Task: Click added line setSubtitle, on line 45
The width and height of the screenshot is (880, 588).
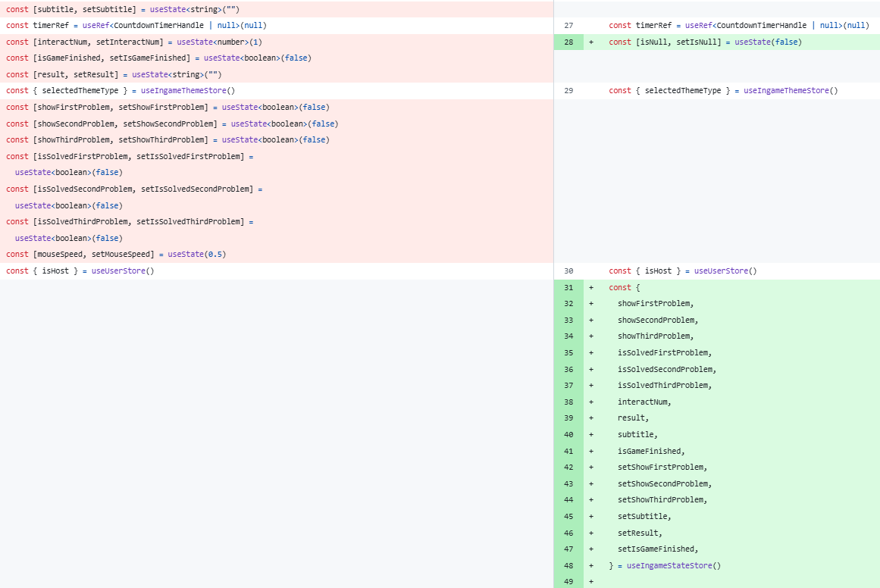Action: 644,517
